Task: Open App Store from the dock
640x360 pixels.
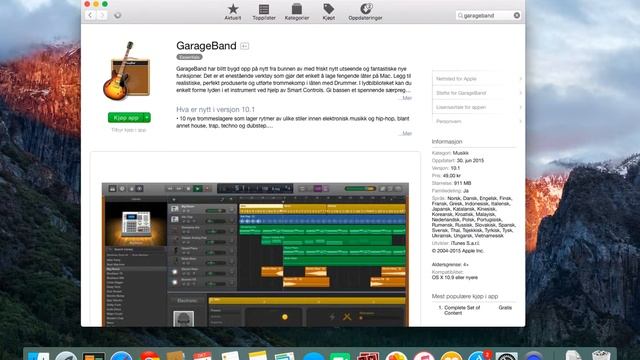Action: (x=478, y=356)
